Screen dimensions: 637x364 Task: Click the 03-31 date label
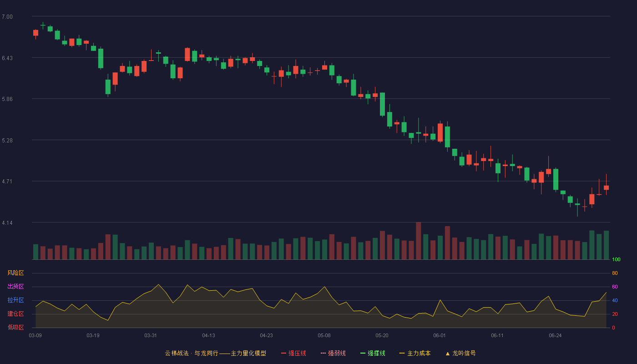pos(151,335)
